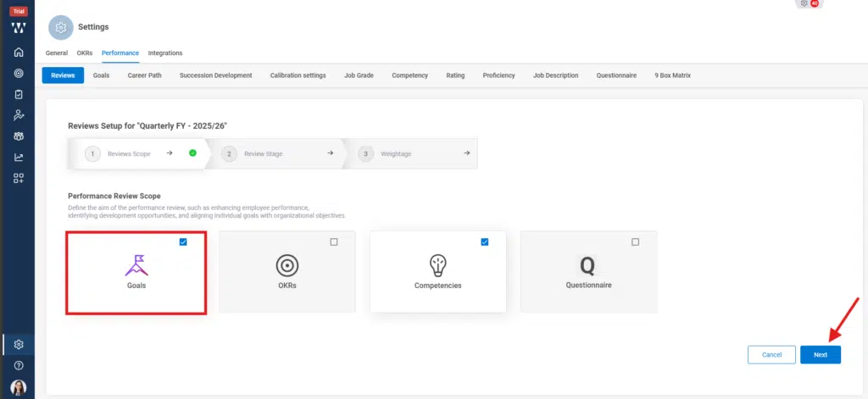Uncheck the Goals scope checkbox
Image resolution: width=868 pixels, height=399 pixels.
click(x=183, y=242)
